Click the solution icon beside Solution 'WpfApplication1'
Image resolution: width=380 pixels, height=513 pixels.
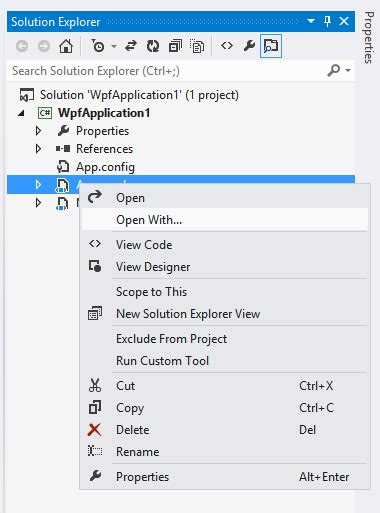click(x=27, y=95)
